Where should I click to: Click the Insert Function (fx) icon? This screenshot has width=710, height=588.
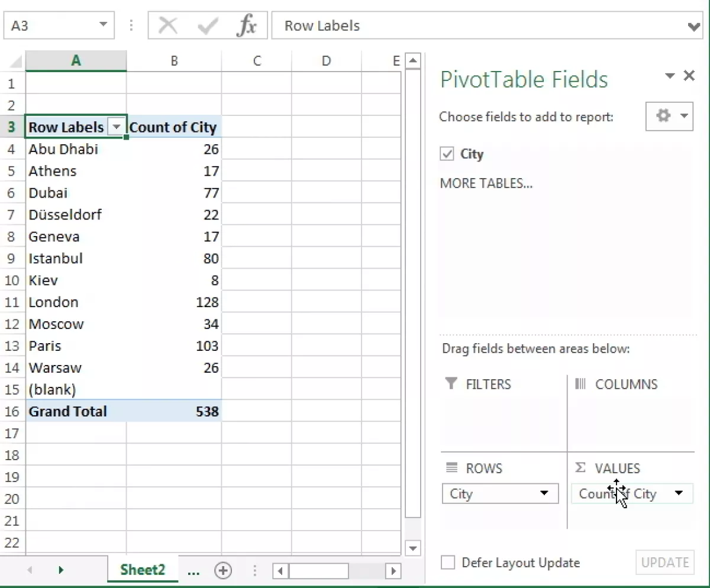[x=248, y=25]
